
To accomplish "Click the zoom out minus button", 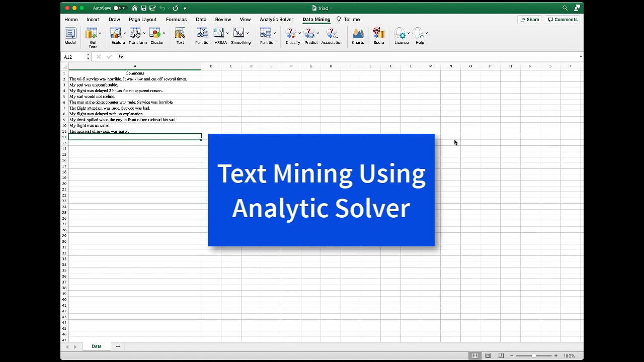I will tap(512, 356).
